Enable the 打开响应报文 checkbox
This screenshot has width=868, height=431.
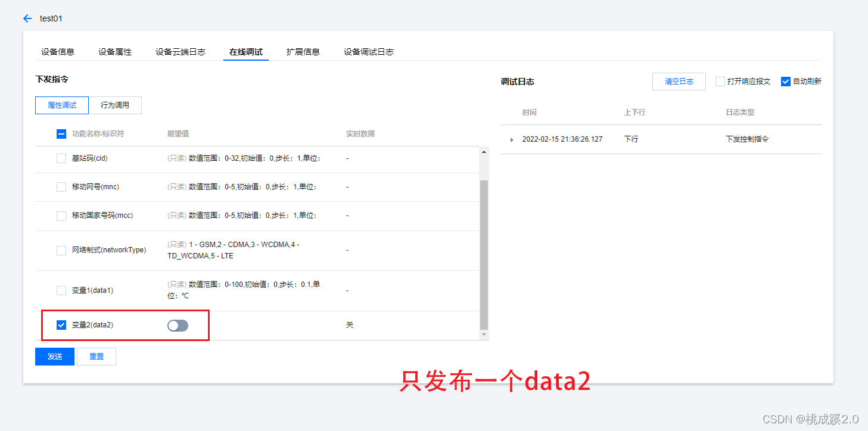pos(719,81)
